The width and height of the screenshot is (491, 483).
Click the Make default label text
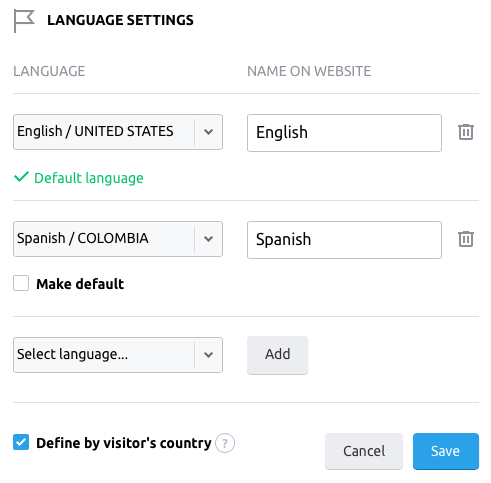click(x=80, y=284)
